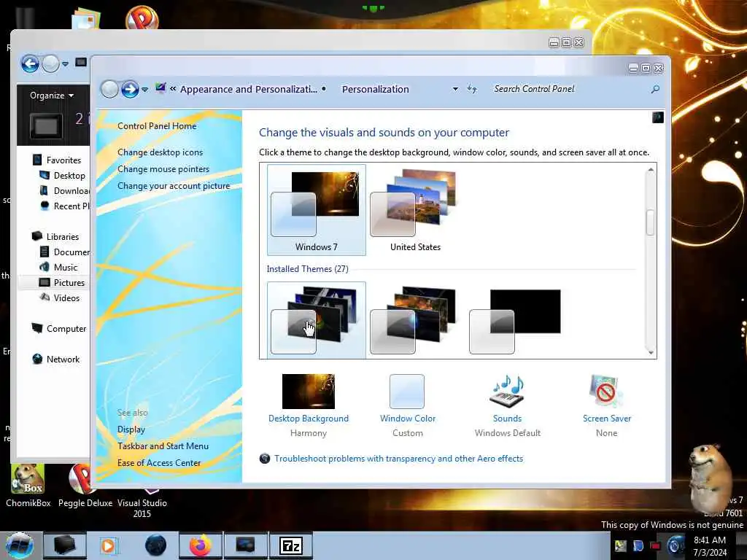Refresh the Personalization page
The width and height of the screenshot is (747, 560).
(x=472, y=89)
